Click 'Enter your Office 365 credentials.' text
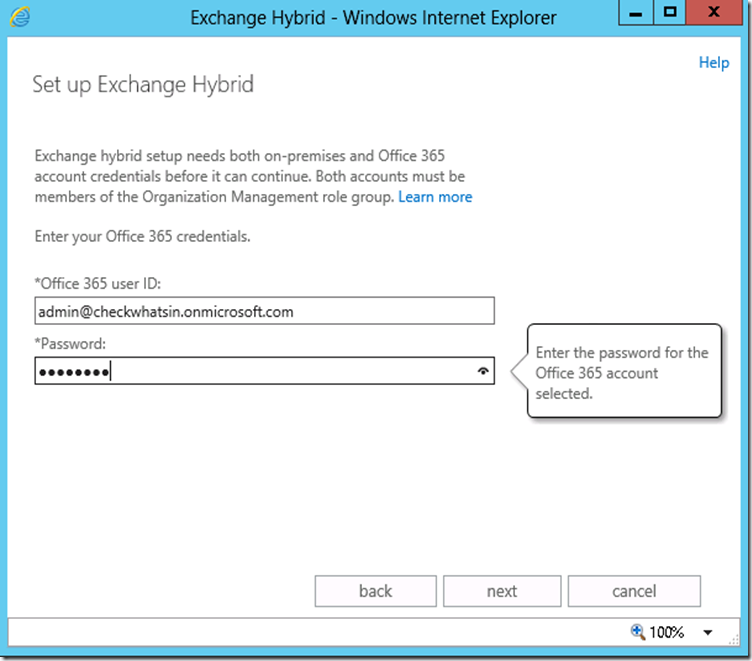Screen dimensions: 752x661 (x=142, y=236)
